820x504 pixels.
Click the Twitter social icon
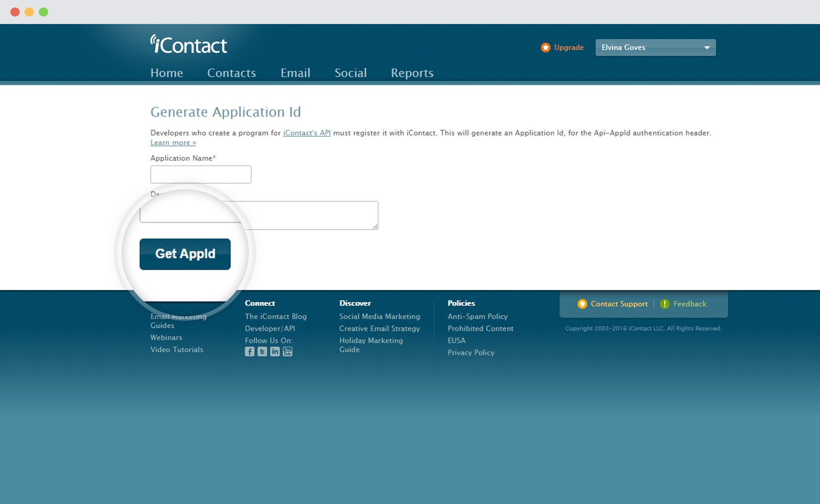262,352
